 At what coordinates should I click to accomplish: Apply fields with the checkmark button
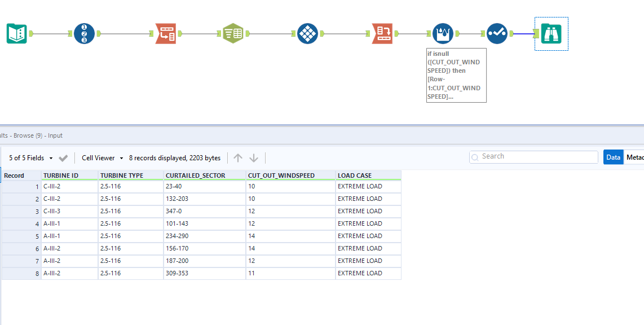point(63,157)
